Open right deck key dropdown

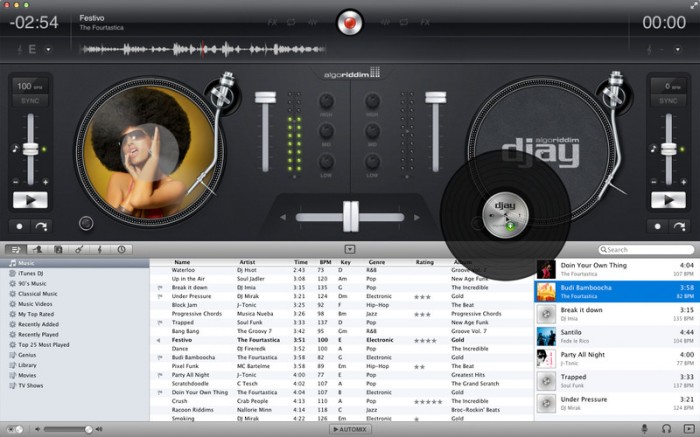tap(678, 49)
